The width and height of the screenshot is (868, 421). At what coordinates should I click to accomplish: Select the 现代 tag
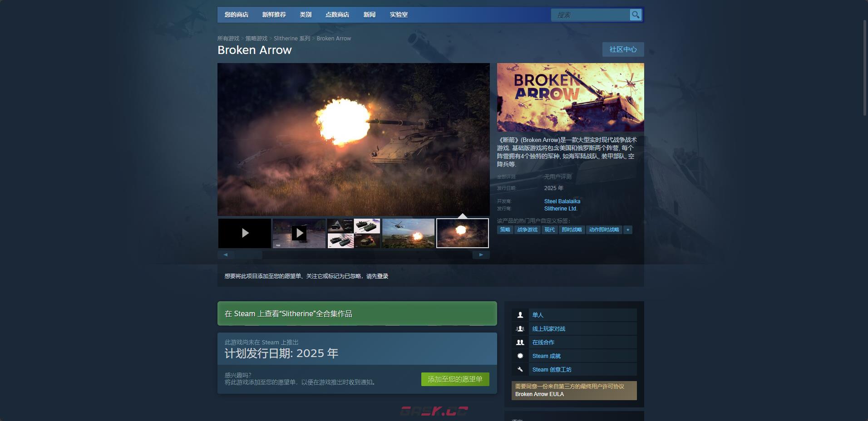coord(550,230)
